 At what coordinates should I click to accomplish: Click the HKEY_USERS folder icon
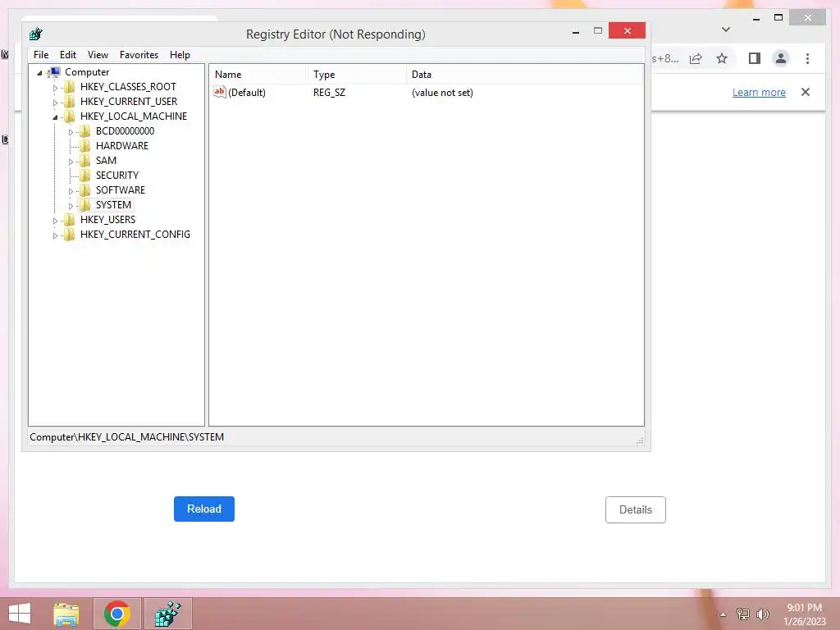point(69,220)
